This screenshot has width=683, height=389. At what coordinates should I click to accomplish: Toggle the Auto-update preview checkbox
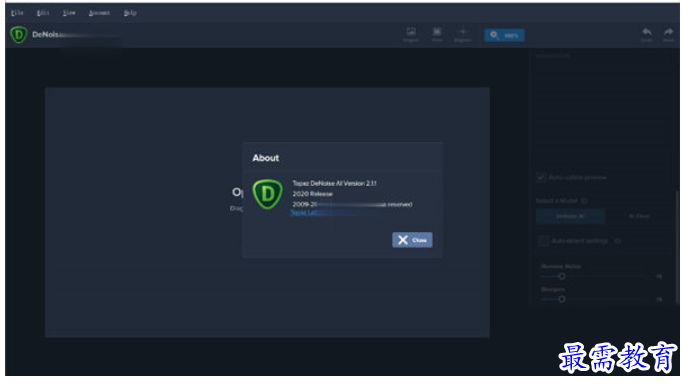(x=541, y=177)
